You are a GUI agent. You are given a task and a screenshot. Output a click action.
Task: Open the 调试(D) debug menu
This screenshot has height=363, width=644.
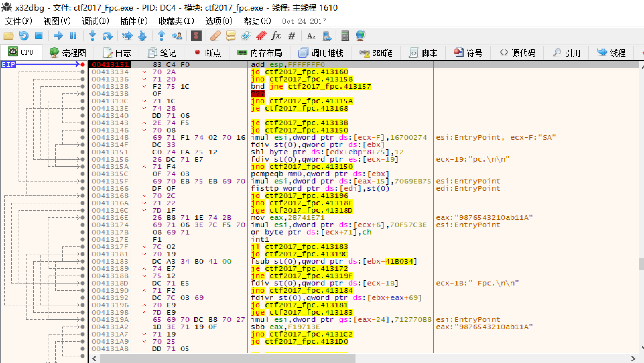pos(96,21)
